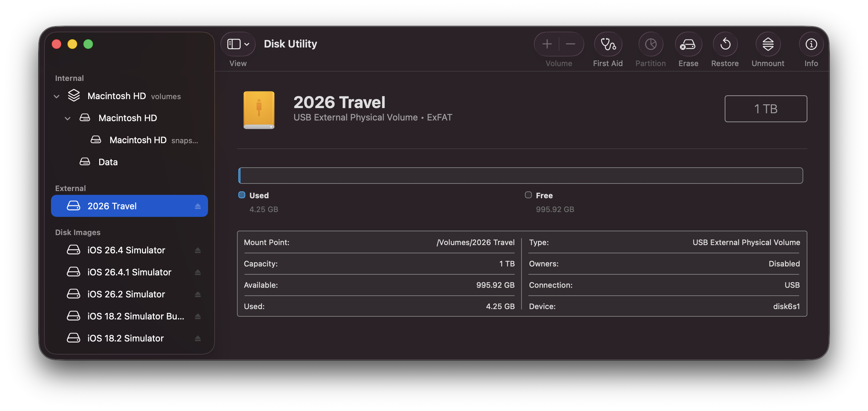Select iOS 18.2 Simulator Bu... disk image
The height and width of the screenshot is (411, 868).
130,316
